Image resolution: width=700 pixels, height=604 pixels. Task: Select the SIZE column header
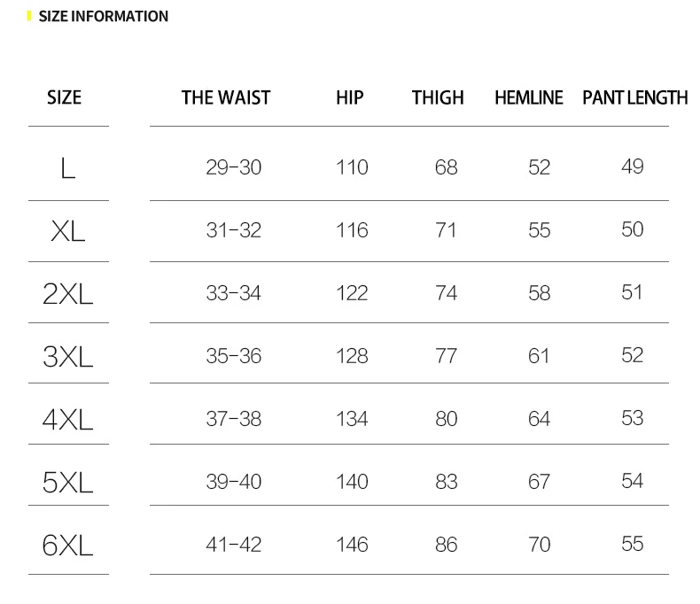pos(64,97)
